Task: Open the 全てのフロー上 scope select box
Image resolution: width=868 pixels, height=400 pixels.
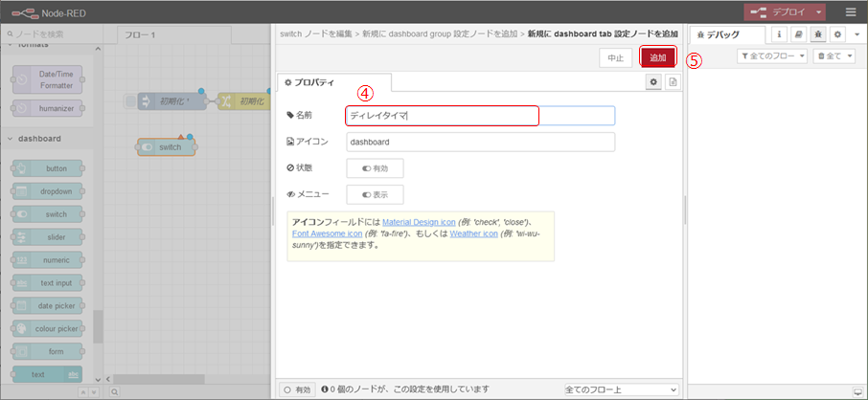Action: [x=620, y=389]
